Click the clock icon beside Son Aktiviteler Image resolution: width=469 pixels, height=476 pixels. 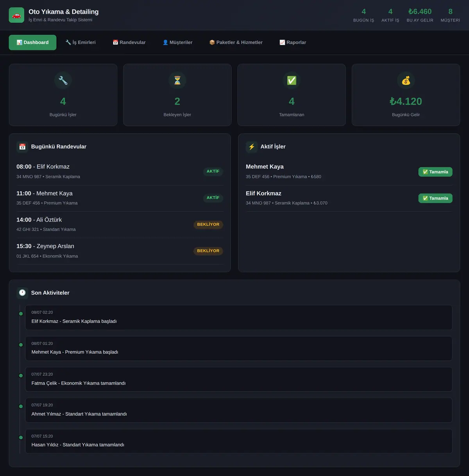point(22,293)
